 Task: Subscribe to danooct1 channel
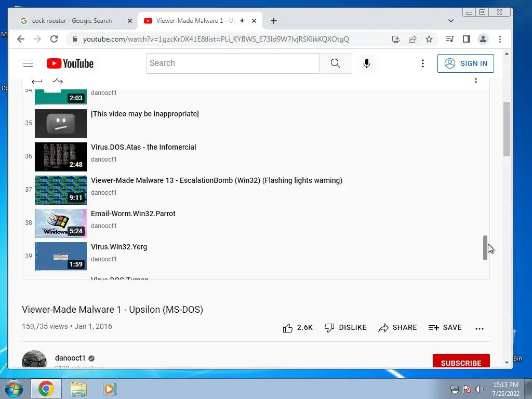pos(461,362)
